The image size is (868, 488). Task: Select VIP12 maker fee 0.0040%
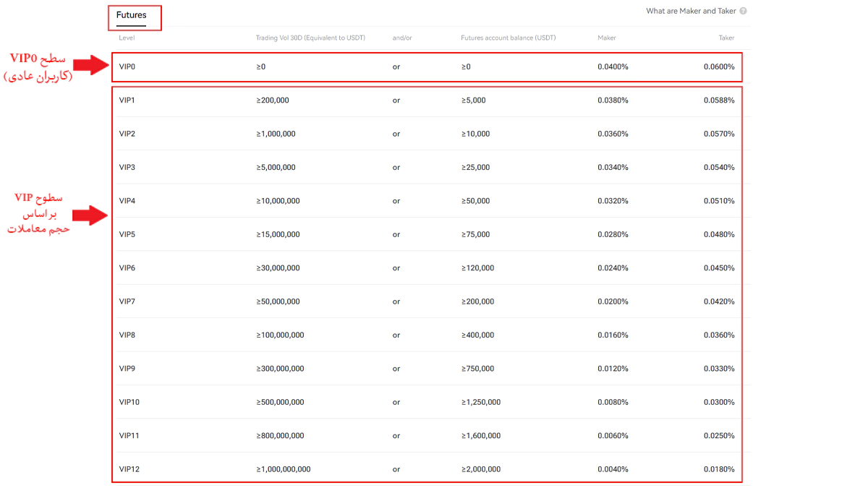point(613,469)
